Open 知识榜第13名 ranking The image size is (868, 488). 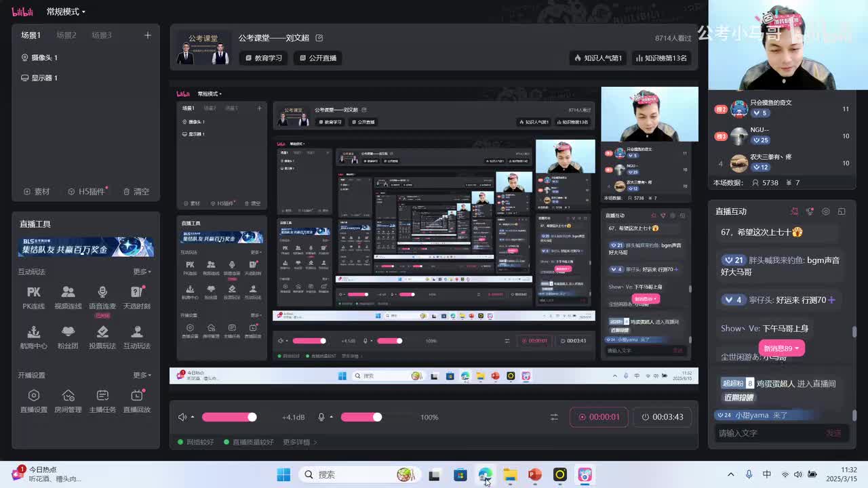pyautogui.click(x=661, y=58)
